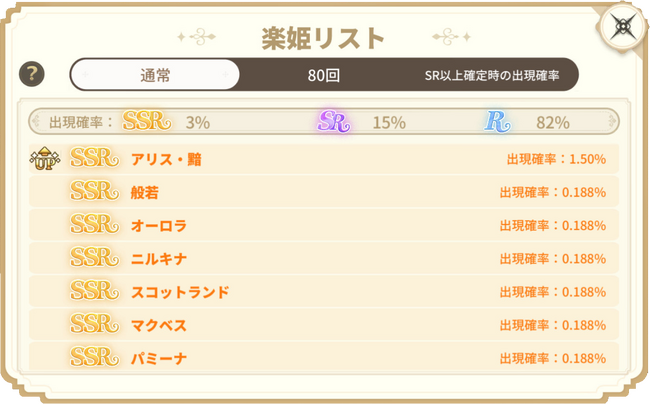Select the パミーナ character entry
The height and width of the screenshot is (405, 650).
point(159,358)
